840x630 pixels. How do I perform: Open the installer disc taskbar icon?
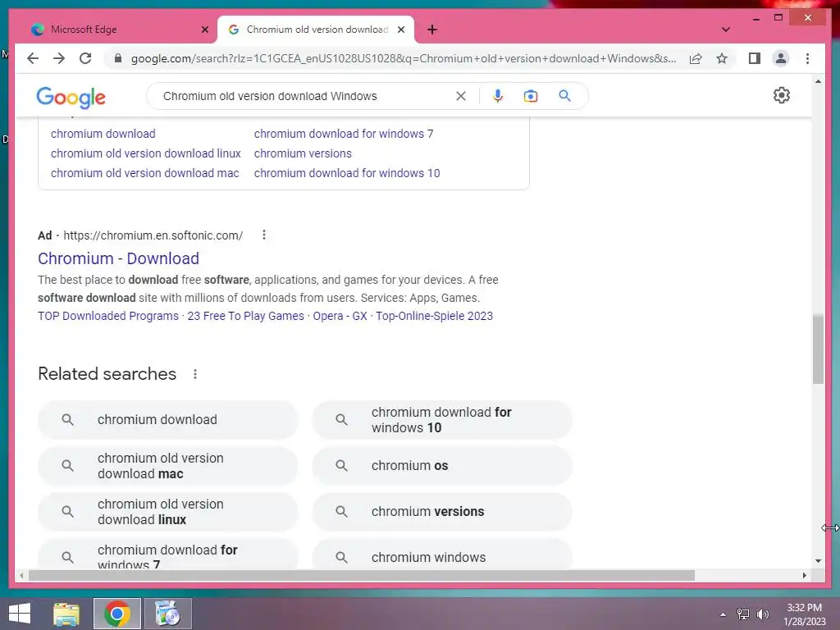pos(167,614)
